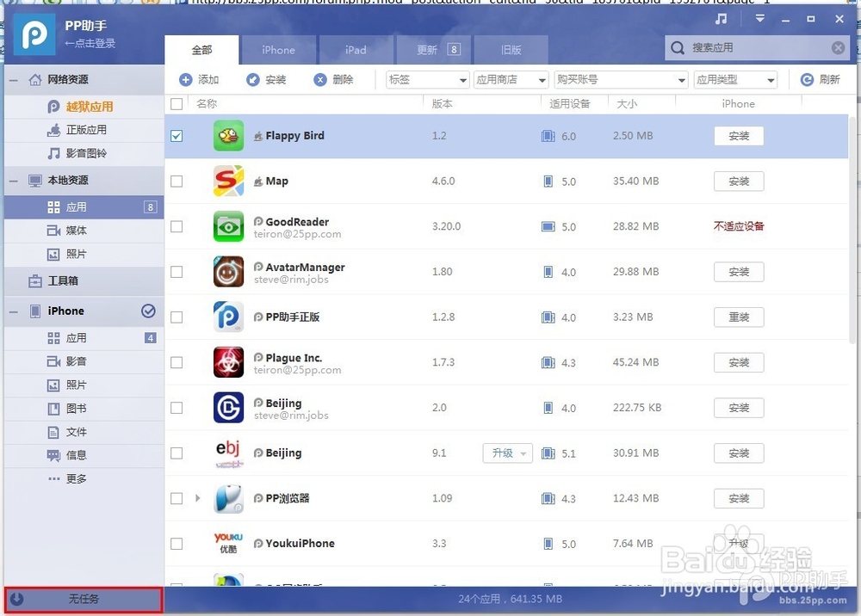Click the 搜索应用 search field
This screenshot has width=861, height=616.
click(x=758, y=48)
